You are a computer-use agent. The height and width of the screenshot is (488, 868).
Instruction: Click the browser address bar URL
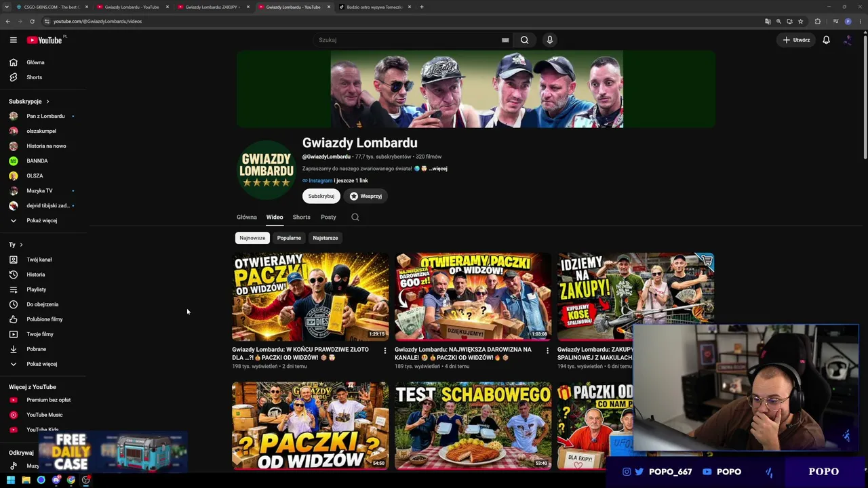point(98,21)
